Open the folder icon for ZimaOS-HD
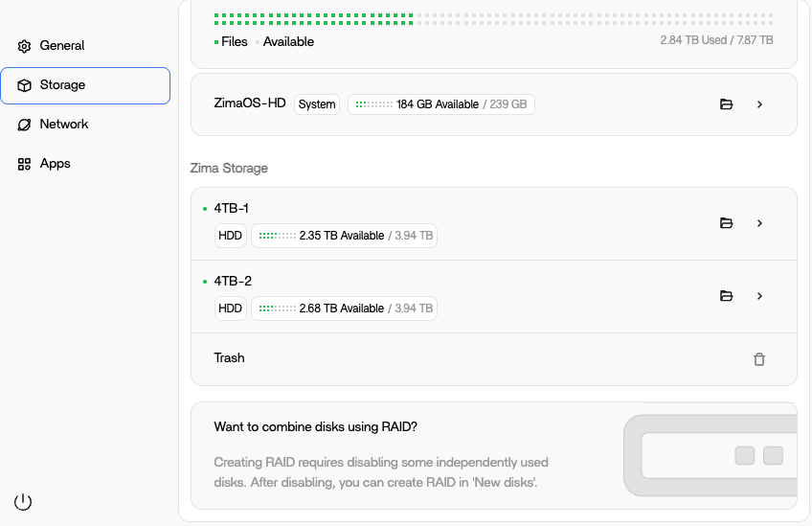Screen dimensions: 812x526 click(x=726, y=104)
